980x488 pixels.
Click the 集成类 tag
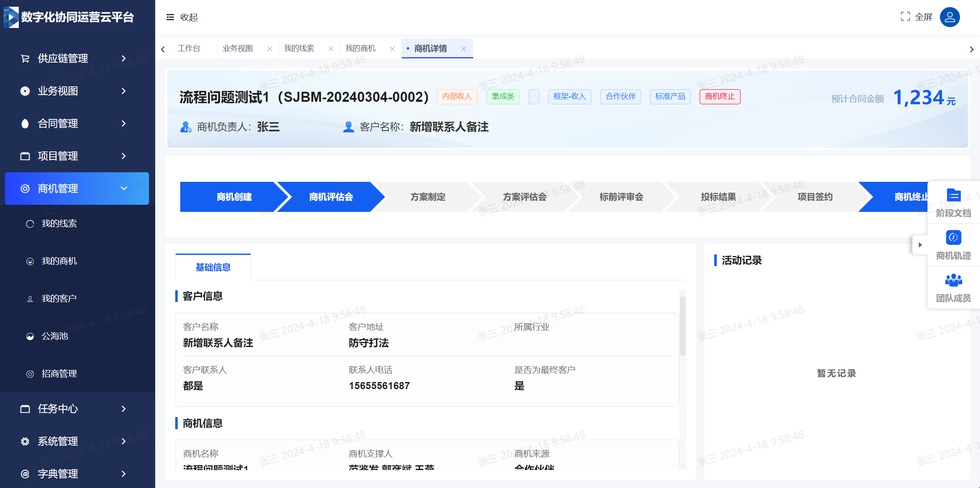[503, 97]
